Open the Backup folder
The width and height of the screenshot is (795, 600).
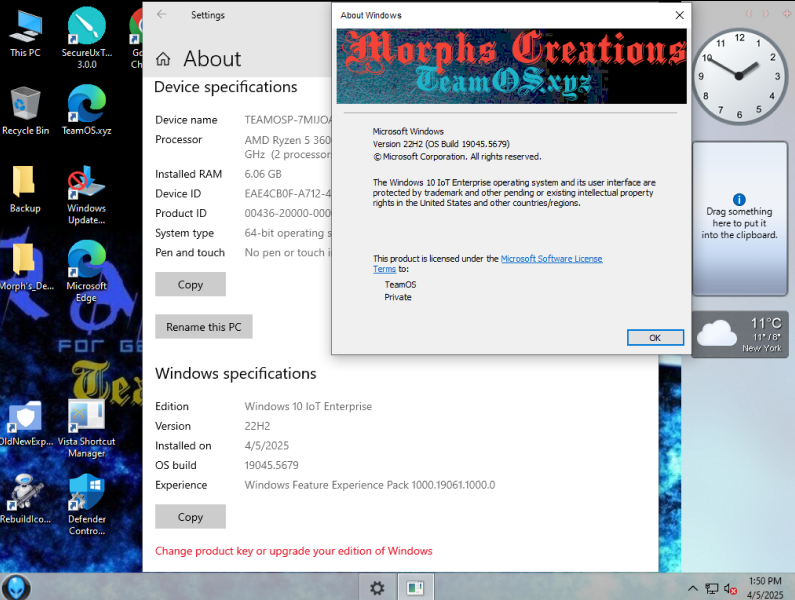pyautogui.click(x=25, y=189)
